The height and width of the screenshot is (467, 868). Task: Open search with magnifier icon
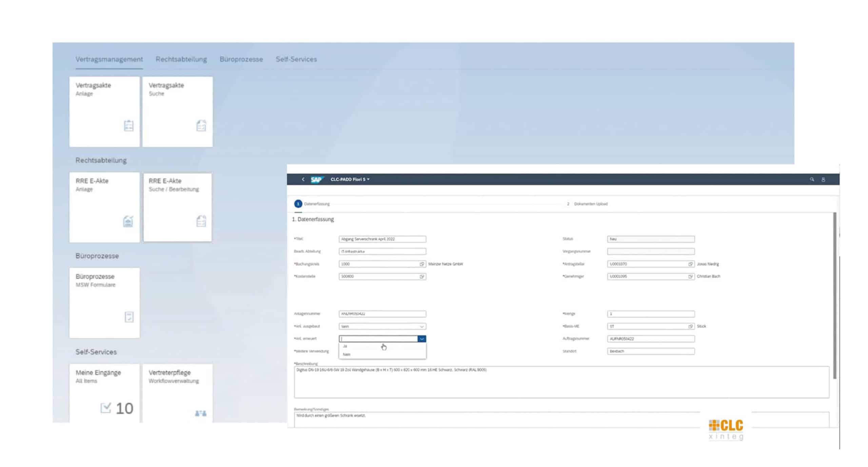(x=812, y=179)
